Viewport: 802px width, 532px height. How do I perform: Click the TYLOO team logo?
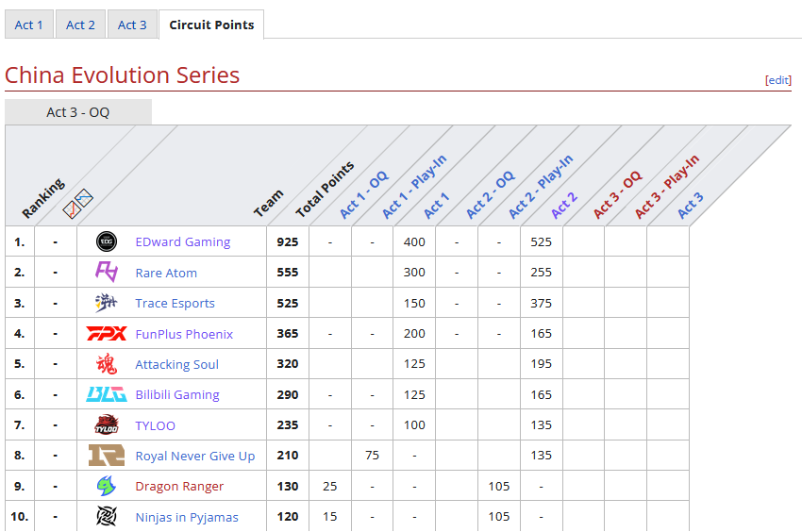coord(107,424)
